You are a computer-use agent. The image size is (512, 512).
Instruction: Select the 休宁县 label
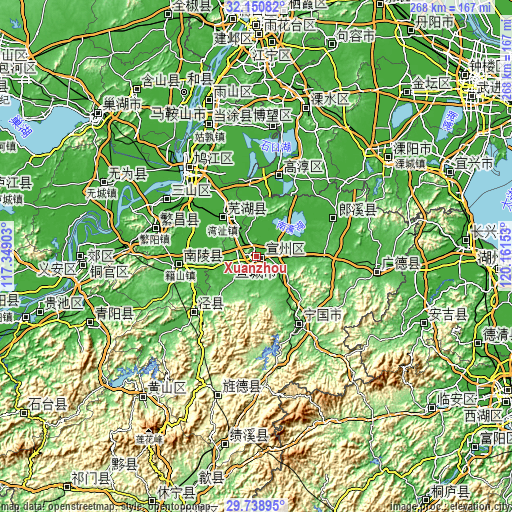click(176, 493)
